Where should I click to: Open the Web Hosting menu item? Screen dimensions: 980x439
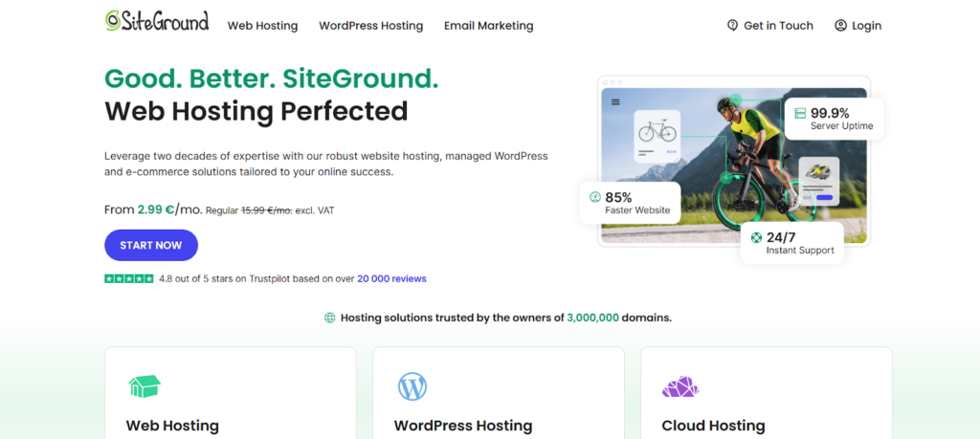coord(262,26)
